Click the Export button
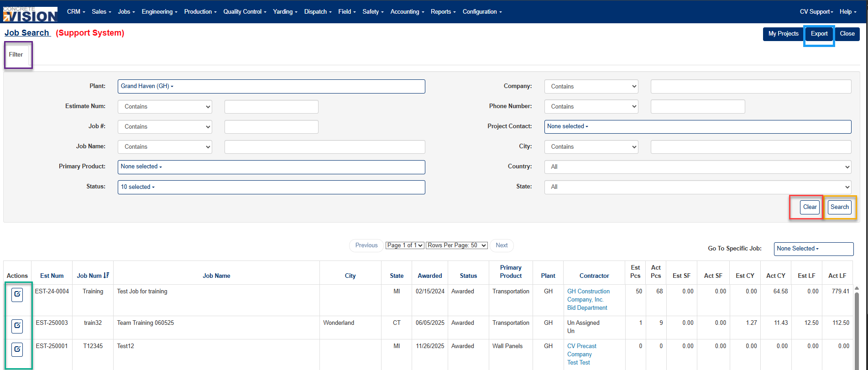Image resolution: width=868 pixels, height=370 pixels. 819,34
